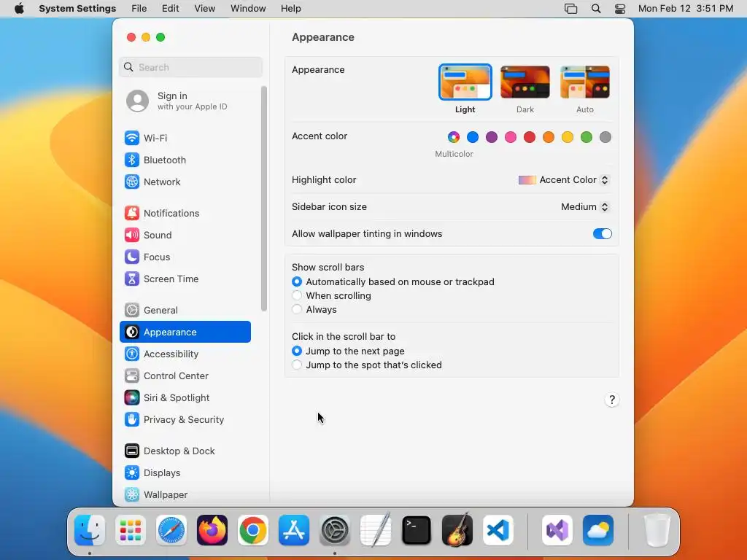
Task: Select Displays in the sidebar
Action: point(185,473)
